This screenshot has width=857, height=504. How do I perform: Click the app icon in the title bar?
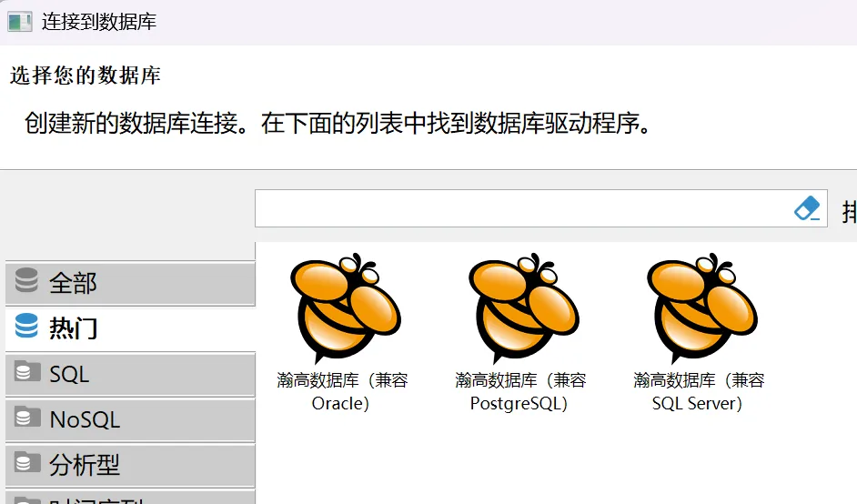(20, 22)
